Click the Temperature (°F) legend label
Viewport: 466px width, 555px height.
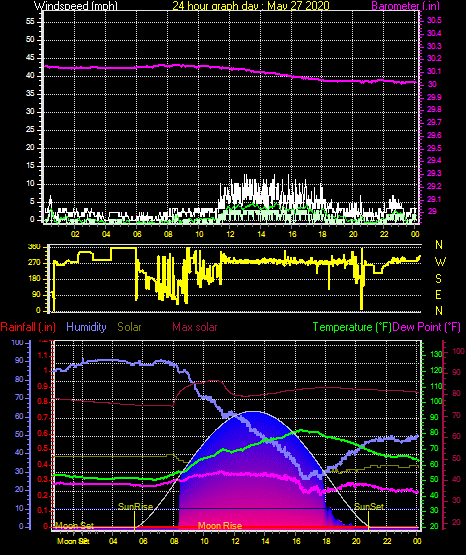tap(352, 327)
